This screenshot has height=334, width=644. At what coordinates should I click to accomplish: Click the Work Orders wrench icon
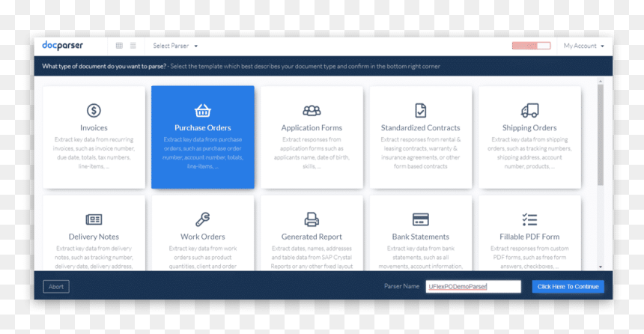[202, 219]
